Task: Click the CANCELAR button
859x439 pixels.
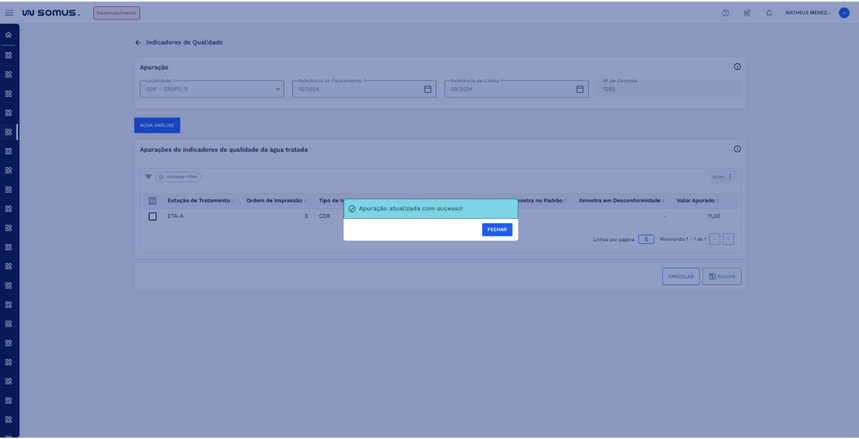Action: (x=680, y=276)
